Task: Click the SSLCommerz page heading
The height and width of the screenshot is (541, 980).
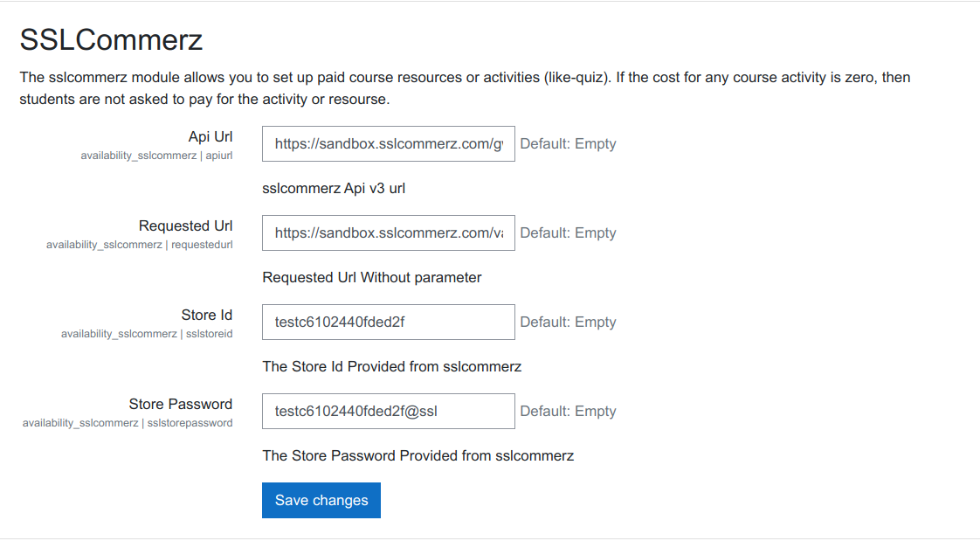Action: (111, 40)
